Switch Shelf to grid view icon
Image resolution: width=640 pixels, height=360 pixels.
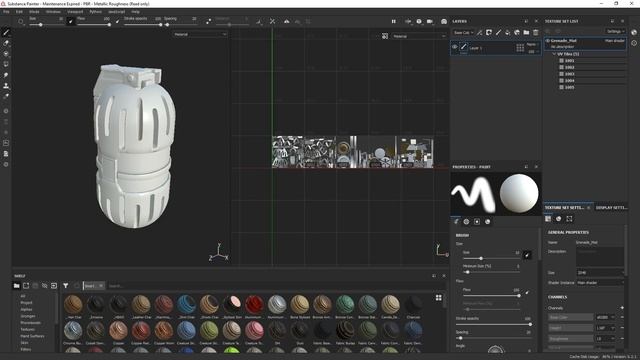coord(438,298)
